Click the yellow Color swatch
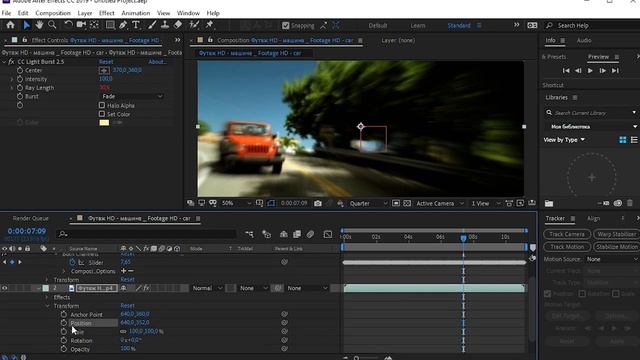This screenshot has width=640, height=360. 104,122
